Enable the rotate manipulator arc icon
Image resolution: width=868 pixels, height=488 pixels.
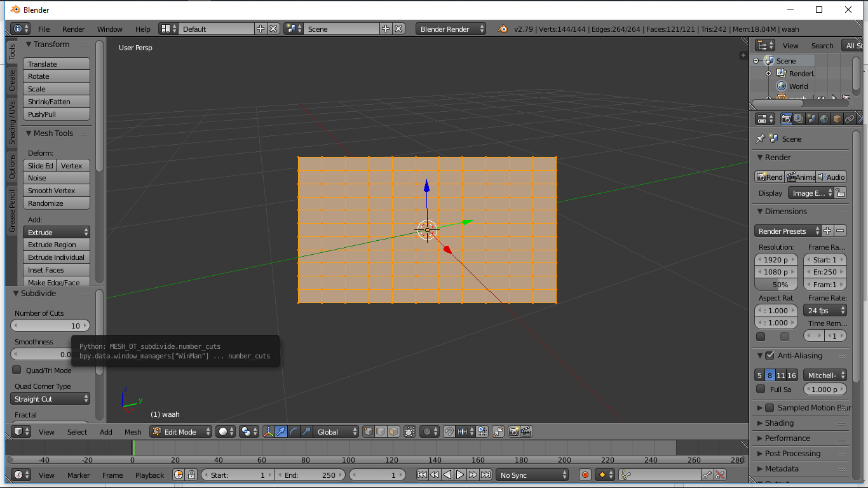click(x=294, y=431)
